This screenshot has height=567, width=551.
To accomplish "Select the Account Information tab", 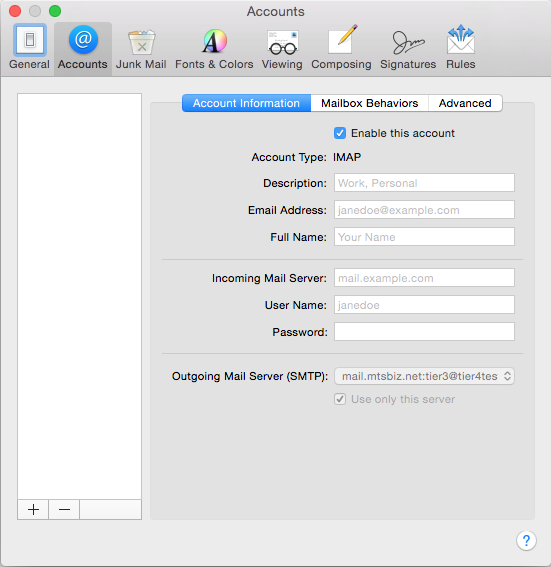I will coord(246,103).
